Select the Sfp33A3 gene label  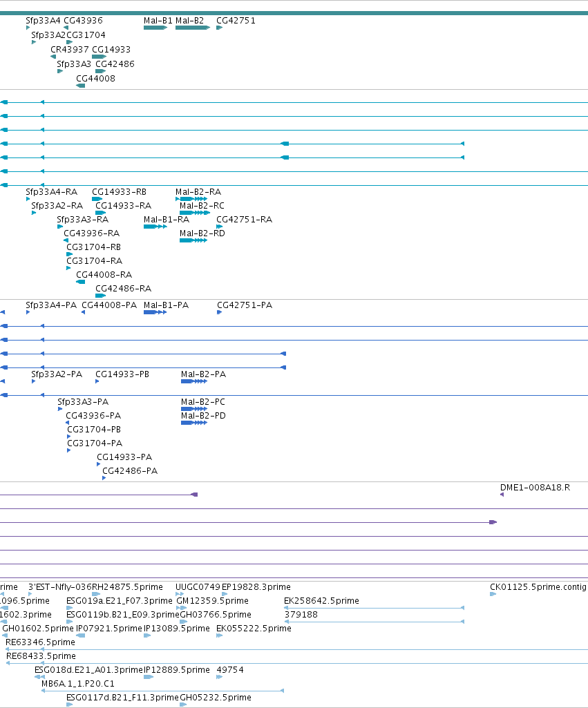[74, 64]
